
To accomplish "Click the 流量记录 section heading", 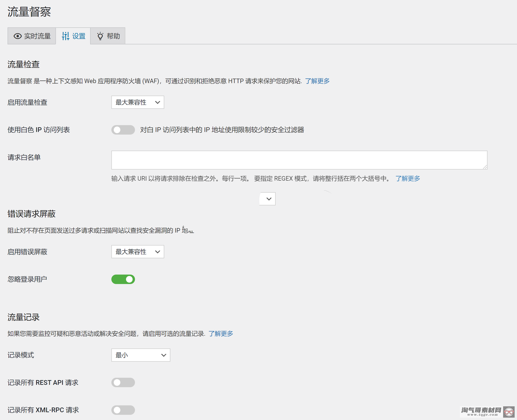I will point(23,317).
